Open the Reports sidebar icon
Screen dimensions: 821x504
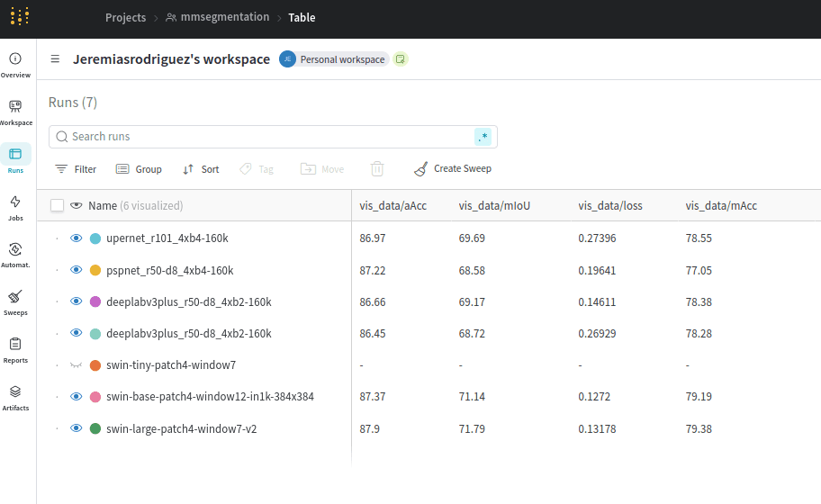click(x=15, y=350)
